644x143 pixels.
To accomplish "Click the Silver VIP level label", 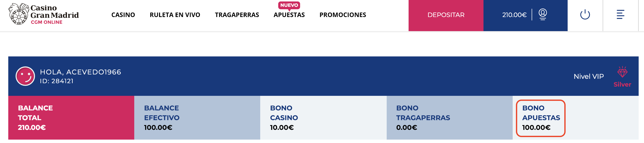I will pos(622,84).
